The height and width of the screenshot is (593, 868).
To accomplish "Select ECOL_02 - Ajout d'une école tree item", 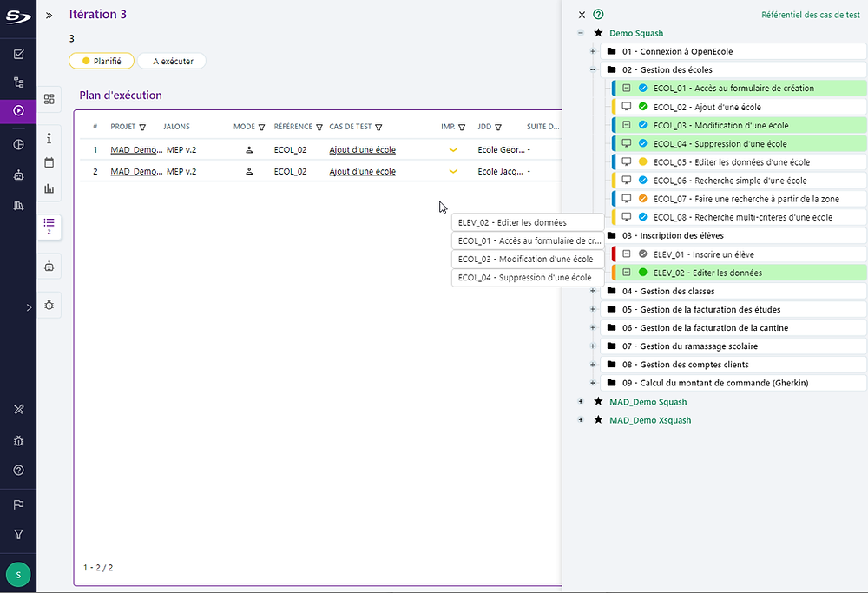I will point(739,107).
